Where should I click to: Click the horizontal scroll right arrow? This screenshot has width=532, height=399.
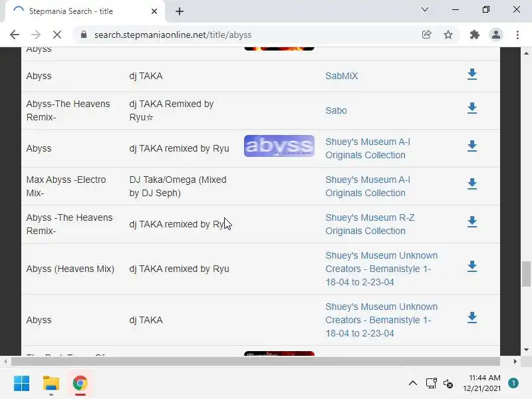(x=515, y=361)
